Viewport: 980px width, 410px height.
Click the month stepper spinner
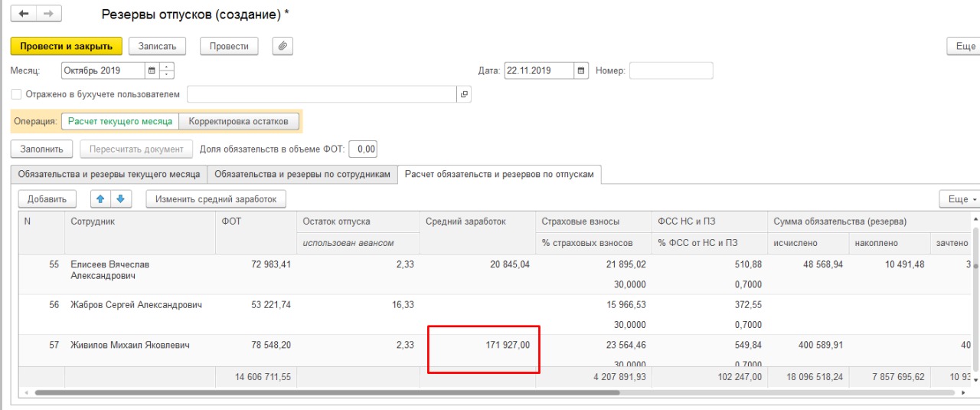[167, 71]
